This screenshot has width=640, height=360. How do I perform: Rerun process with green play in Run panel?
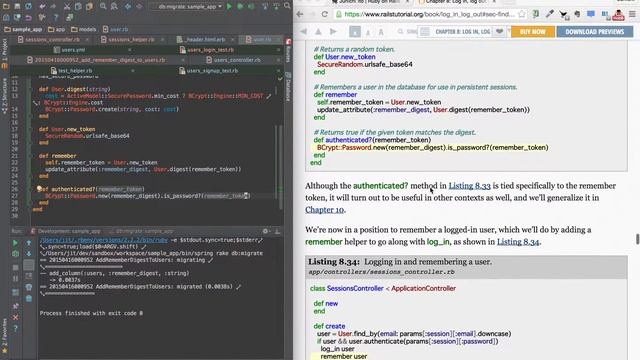pyautogui.click(x=15, y=243)
